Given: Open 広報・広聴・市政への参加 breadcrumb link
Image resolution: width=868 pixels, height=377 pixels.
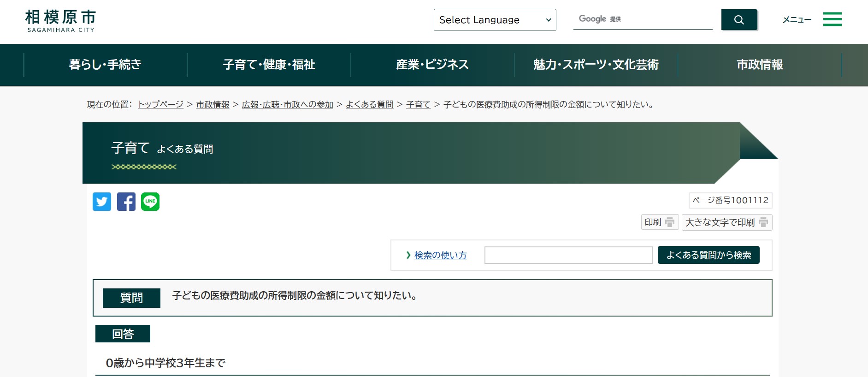Looking at the screenshot, I should click(x=287, y=105).
